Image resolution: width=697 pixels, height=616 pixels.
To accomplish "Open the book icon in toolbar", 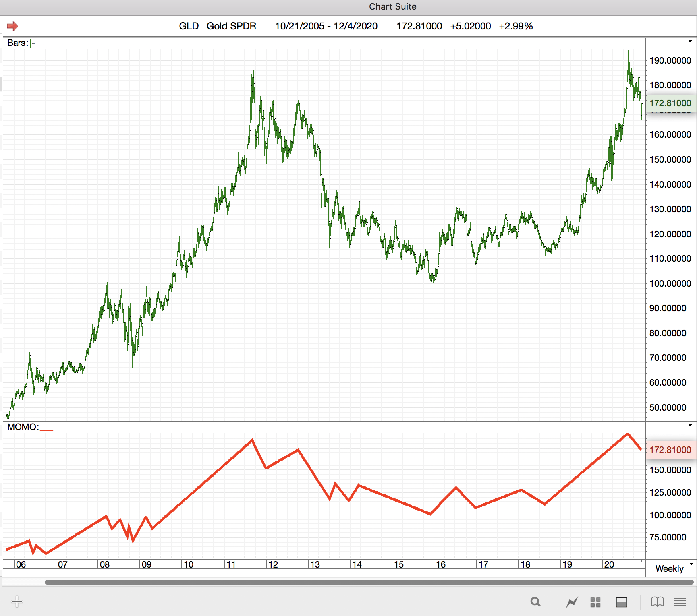I will pyautogui.click(x=658, y=602).
